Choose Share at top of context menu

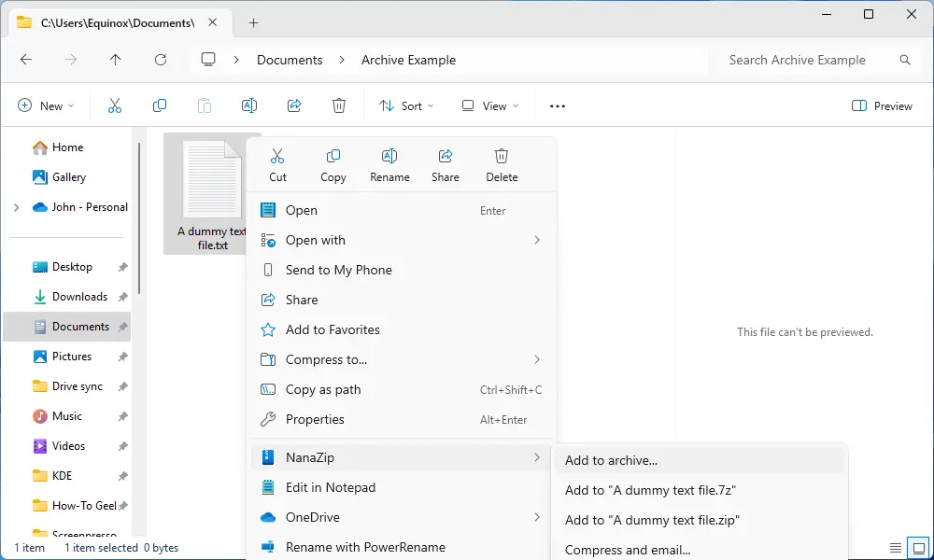pos(446,165)
